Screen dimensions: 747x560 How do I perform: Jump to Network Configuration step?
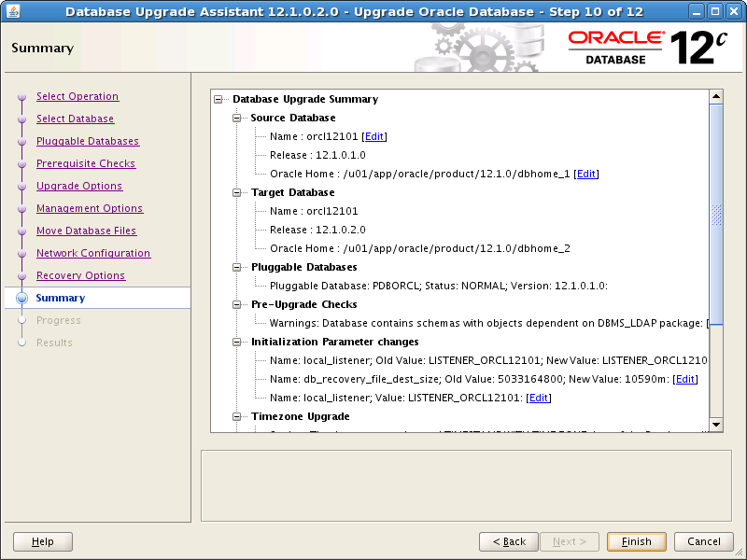93,253
